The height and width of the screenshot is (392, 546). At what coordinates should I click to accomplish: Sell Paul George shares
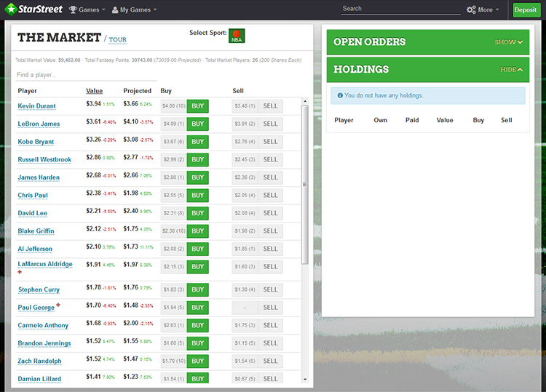271,308
